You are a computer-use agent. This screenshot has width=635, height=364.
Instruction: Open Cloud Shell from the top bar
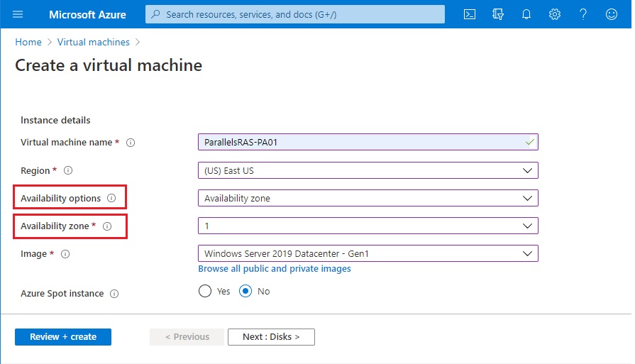coord(470,15)
